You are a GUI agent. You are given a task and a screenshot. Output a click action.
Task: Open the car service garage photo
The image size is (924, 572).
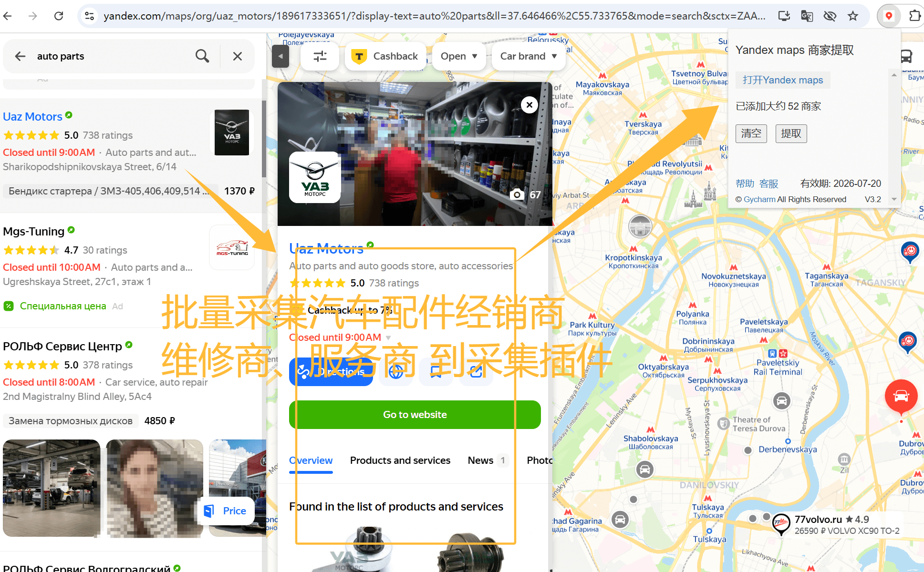52,488
